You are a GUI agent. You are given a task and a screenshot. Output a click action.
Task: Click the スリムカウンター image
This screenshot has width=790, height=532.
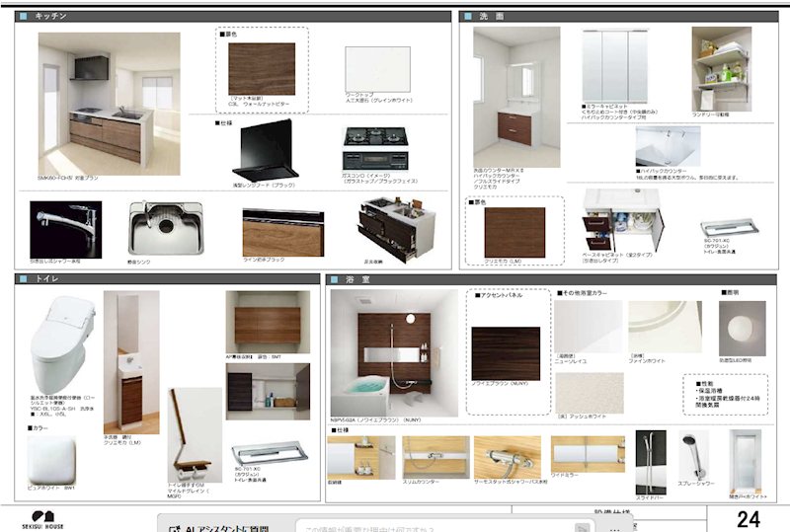pos(435,457)
